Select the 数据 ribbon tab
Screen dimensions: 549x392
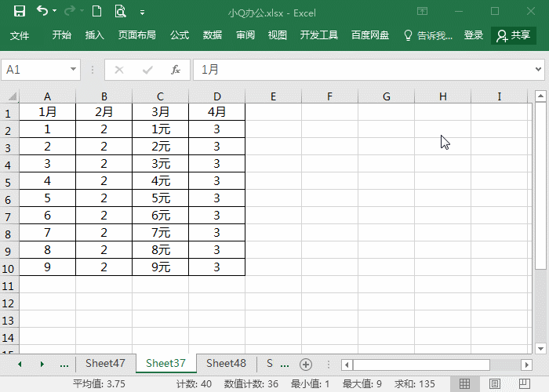213,35
